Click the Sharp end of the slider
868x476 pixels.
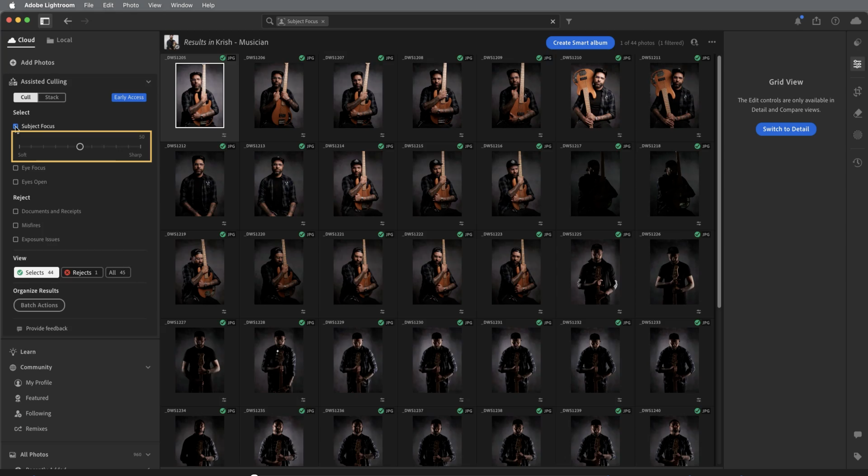pos(135,154)
